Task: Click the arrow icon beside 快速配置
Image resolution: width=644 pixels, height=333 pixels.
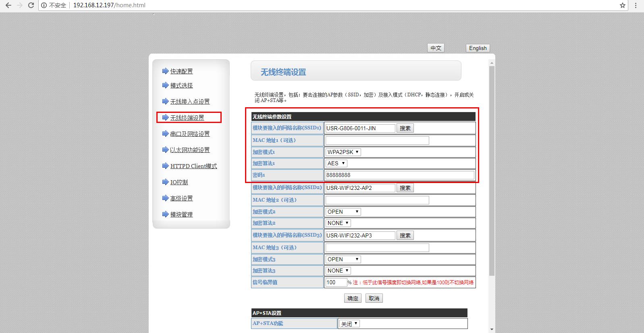Action: click(165, 71)
